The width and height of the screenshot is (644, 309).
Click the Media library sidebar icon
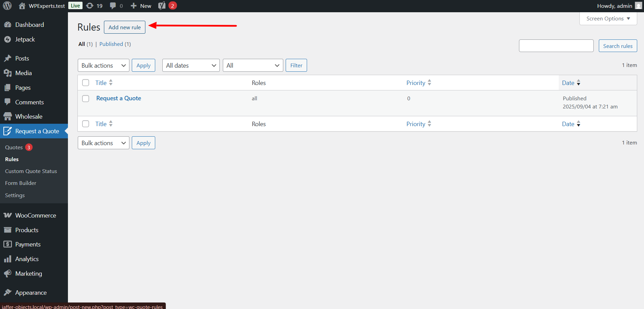8,73
